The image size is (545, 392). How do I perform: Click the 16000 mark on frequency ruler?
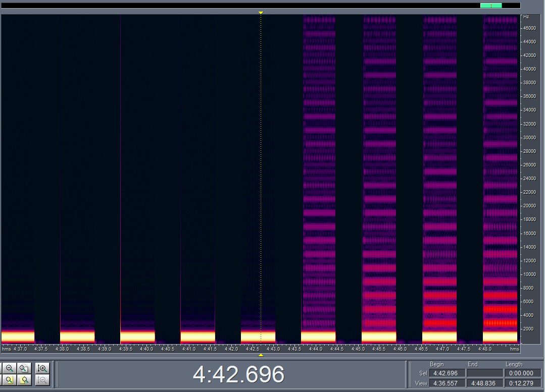529,233
